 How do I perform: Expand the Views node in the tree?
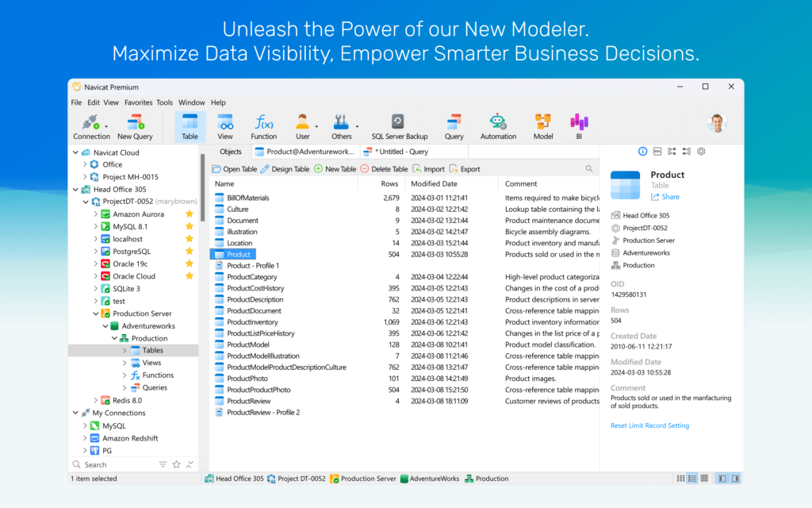point(124,363)
